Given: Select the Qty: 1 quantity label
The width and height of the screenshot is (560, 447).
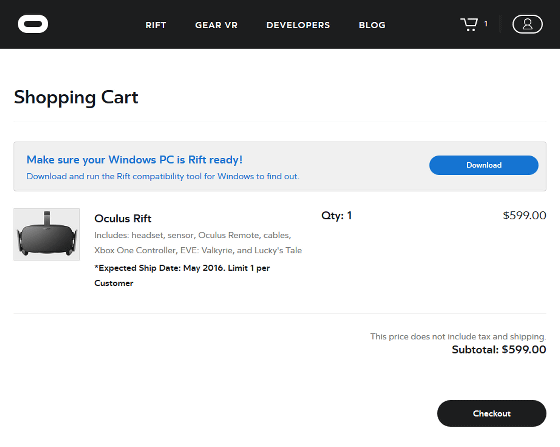Looking at the screenshot, I should (x=336, y=216).
